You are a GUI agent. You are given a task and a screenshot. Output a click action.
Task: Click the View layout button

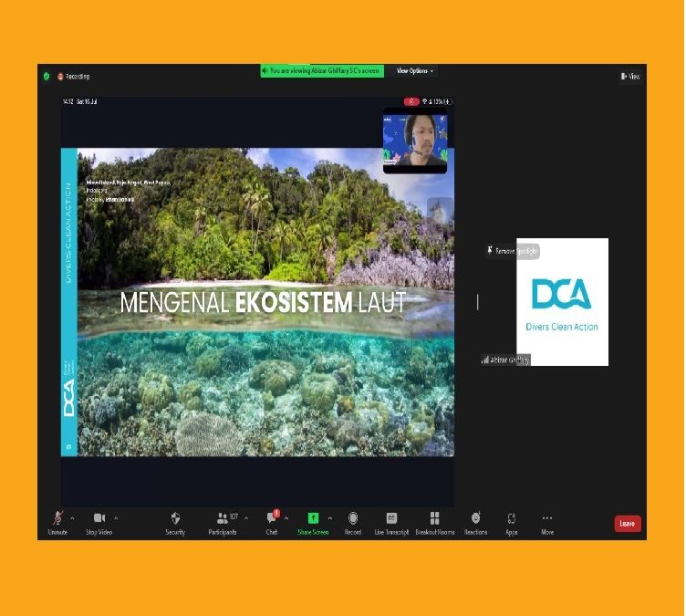click(x=630, y=76)
